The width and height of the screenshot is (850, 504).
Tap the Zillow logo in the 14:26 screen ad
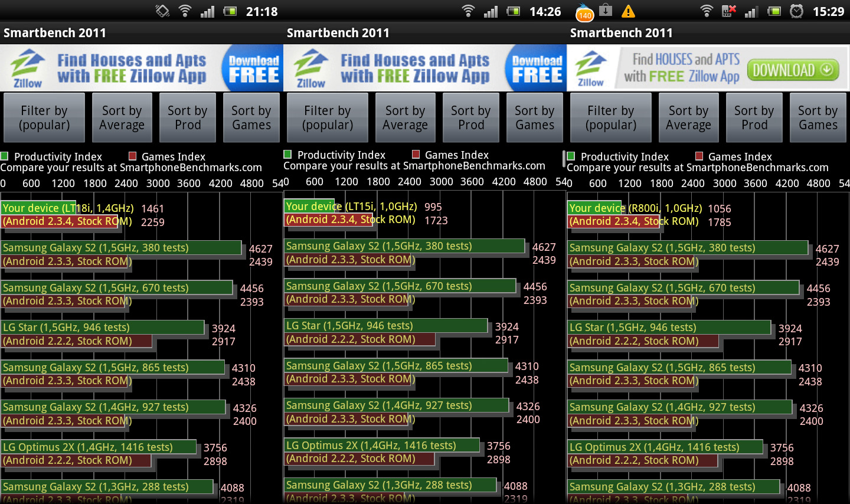tap(310, 68)
